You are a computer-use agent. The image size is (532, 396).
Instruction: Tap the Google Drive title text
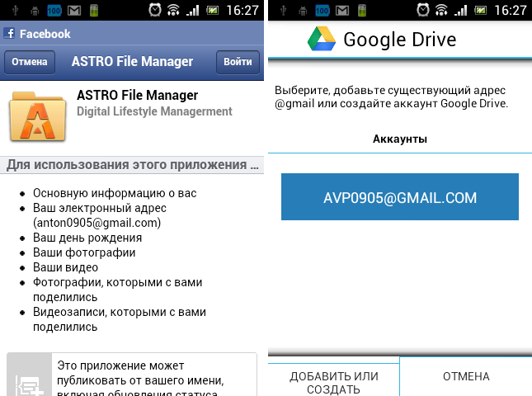[x=400, y=40]
